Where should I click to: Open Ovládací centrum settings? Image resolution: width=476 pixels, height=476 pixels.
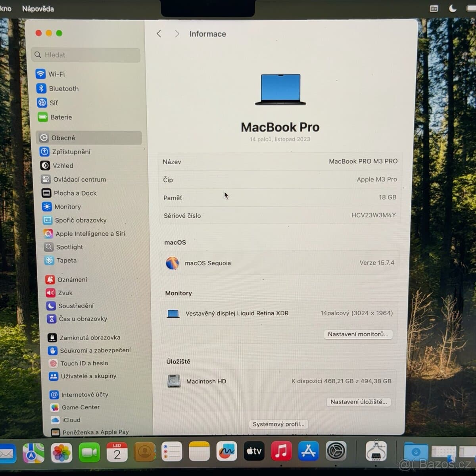pyautogui.click(x=74, y=179)
